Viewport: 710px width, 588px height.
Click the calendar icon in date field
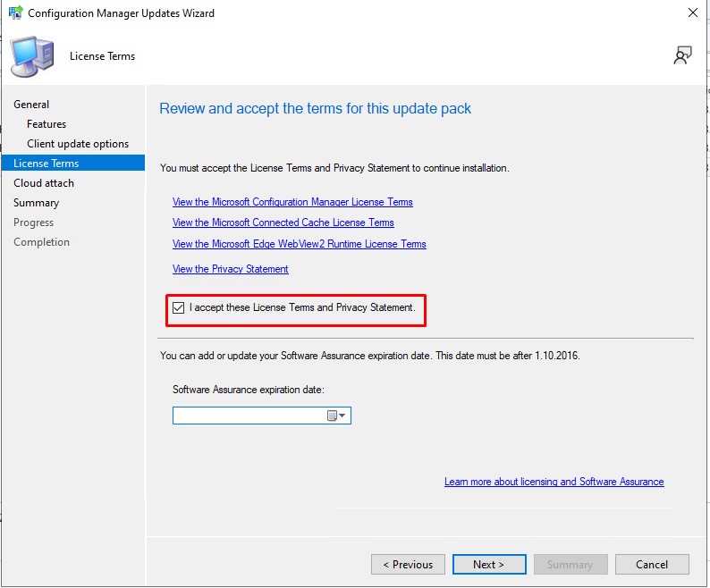click(332, 416)
